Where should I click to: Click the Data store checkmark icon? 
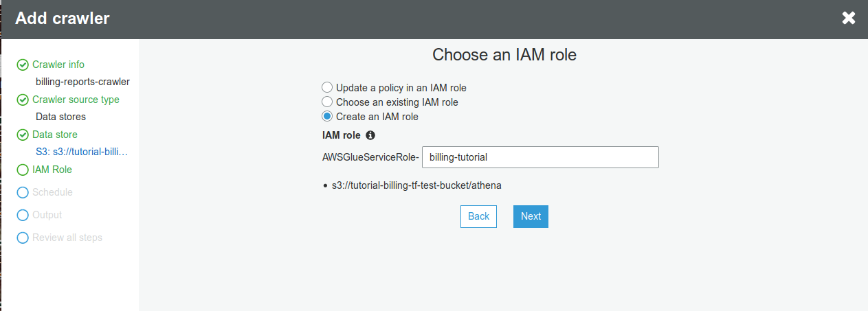[x=23, y=135]
